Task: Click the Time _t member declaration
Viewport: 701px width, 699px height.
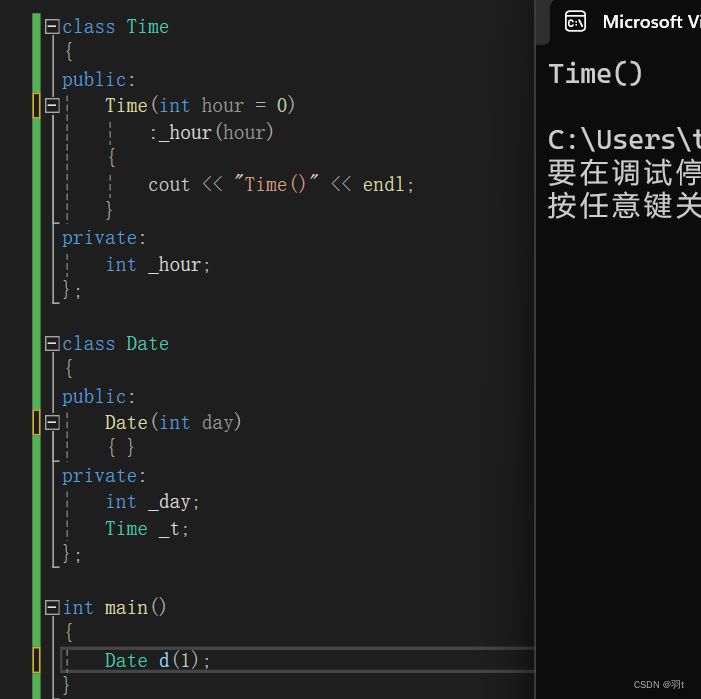Action: [147, 529]
